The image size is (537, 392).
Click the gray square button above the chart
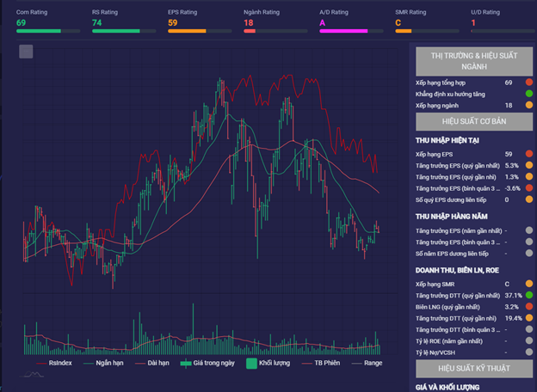pyautogui.click(x=26, y=52)
